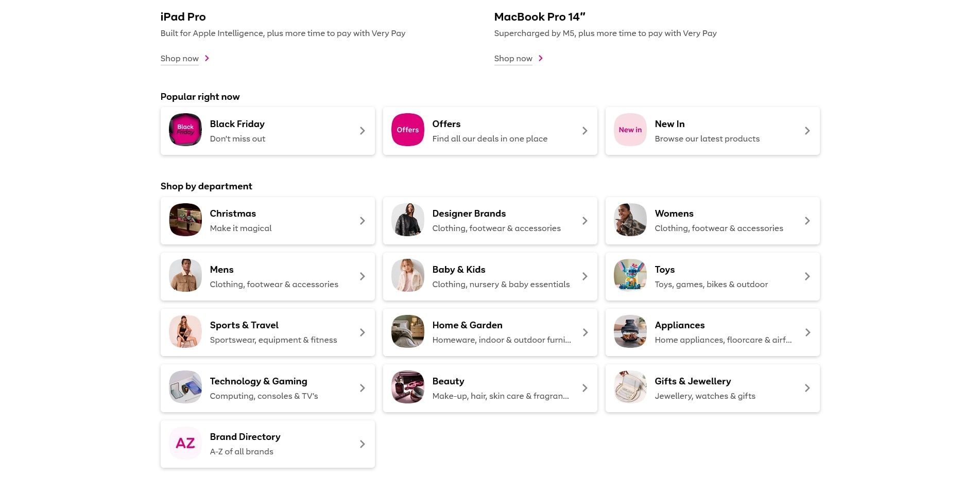Click the New in badge icon
Viewport: 980px width, 477px height.
630,130
